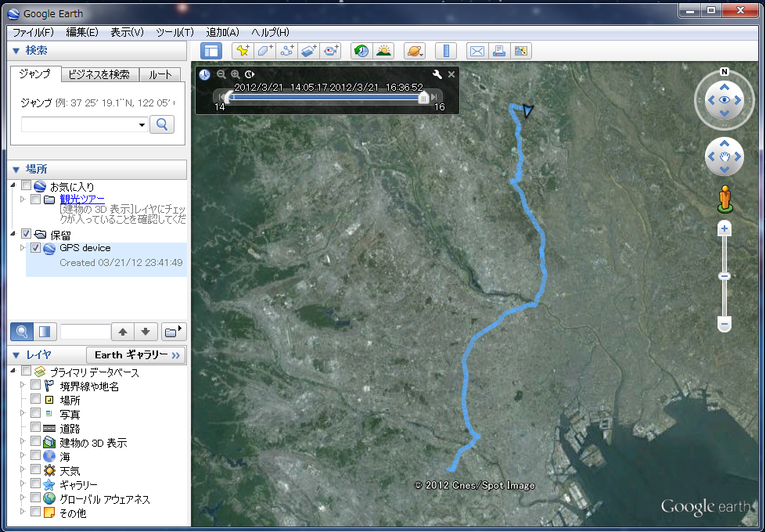Open the ruler measurement tool

pos(445,51)
